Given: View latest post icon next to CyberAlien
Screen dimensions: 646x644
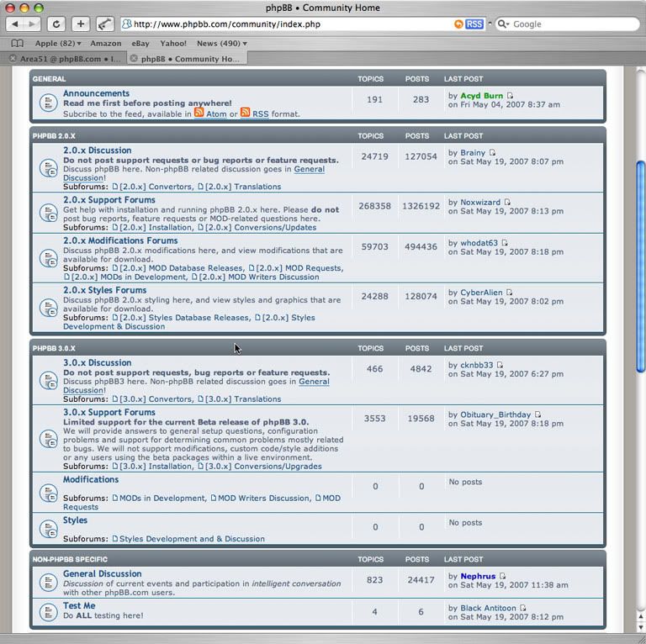Looking at the screenshot, I should point(509,292).
